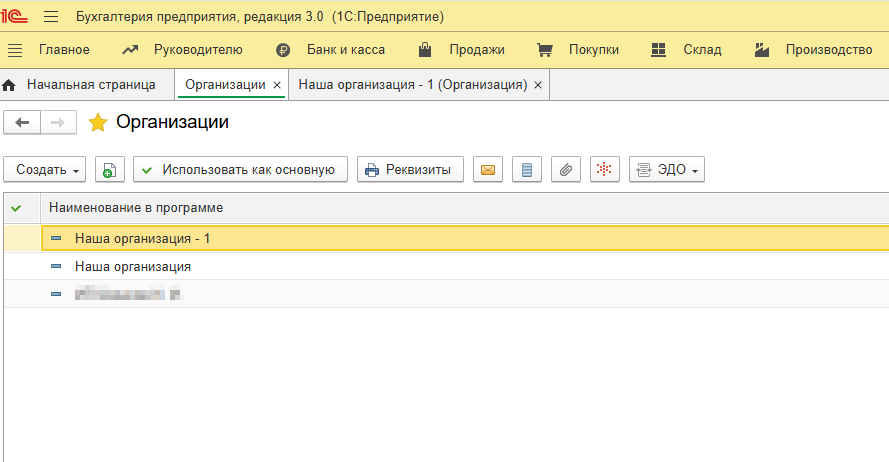Click the red dotted star icon
Viewport: 889px width, 462px height.
click(x=604, y=169)
